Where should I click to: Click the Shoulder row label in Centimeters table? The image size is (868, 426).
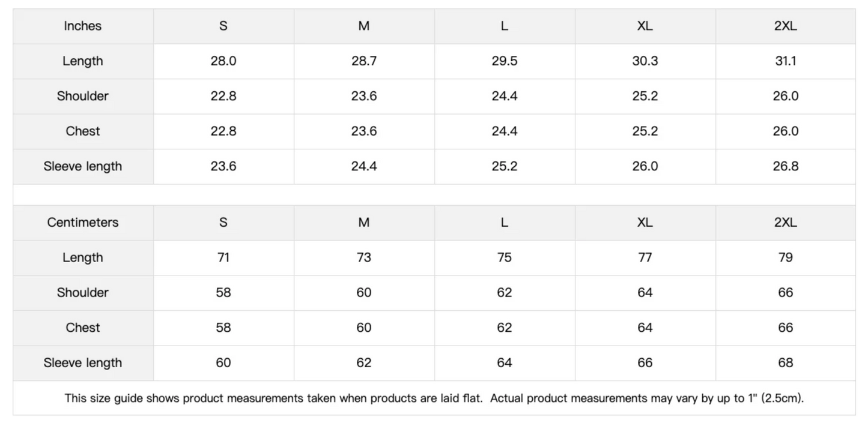coord(83,292)
